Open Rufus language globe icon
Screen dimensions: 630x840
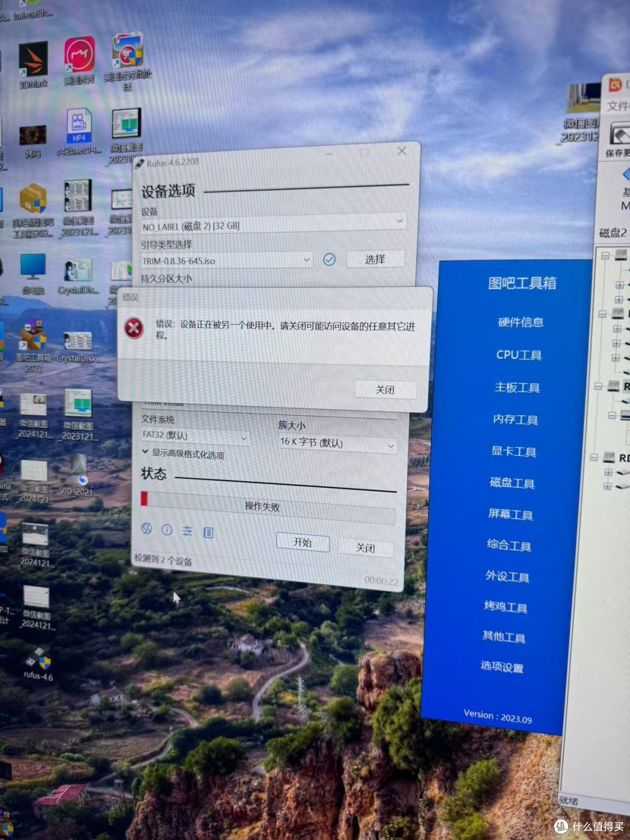tap(146, 528)
